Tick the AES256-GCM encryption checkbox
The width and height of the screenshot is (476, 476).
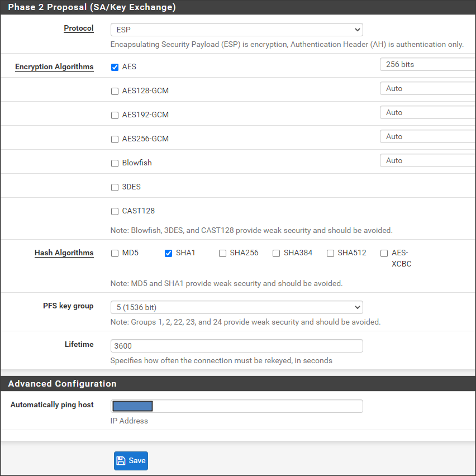coord(115,139)
